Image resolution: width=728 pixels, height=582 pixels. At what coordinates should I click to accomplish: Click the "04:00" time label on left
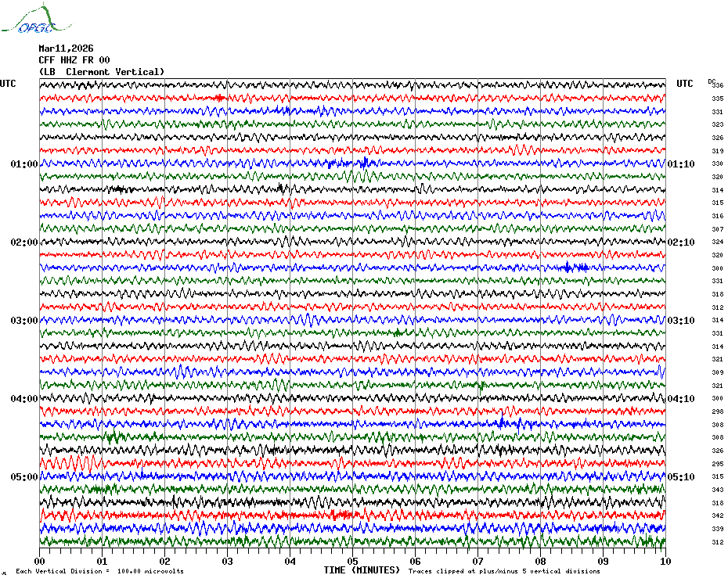(x=24, y=399)
